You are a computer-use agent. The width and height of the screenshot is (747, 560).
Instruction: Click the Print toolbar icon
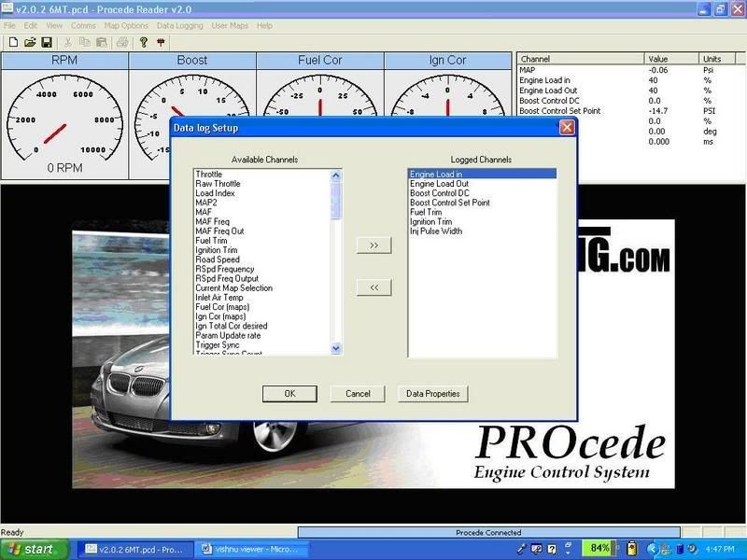pos(121,42)
